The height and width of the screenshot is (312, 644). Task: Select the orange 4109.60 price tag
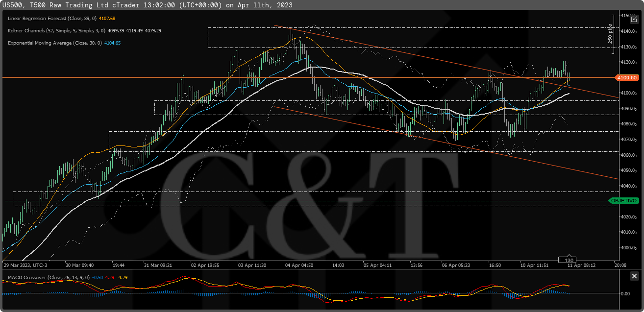(x=627, y=77)
